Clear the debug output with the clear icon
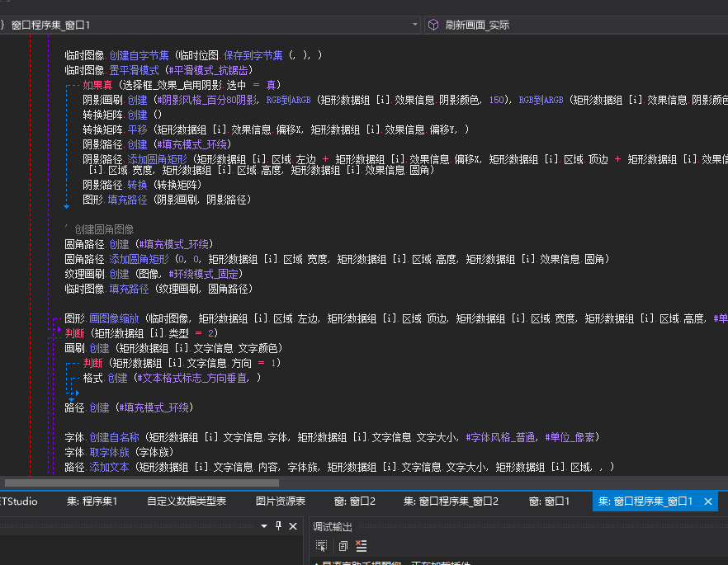The width and height of the screenshot is (728, 565). tap(361, 546)
